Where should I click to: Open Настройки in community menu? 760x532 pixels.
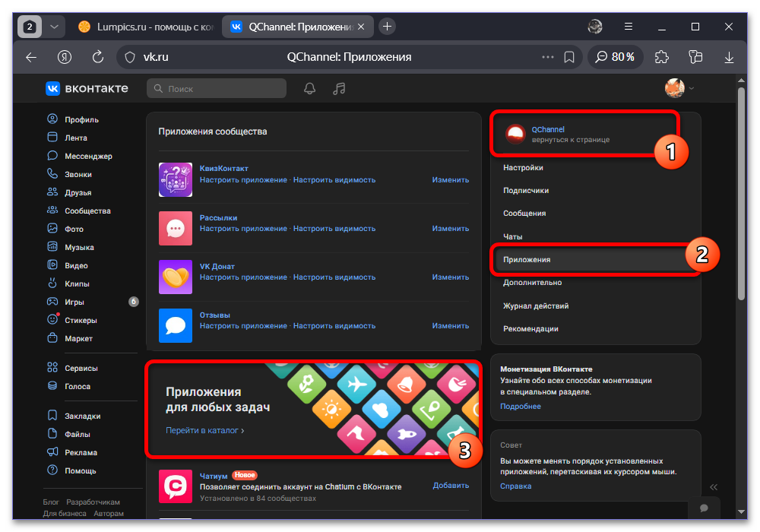[x=523, y=168]
